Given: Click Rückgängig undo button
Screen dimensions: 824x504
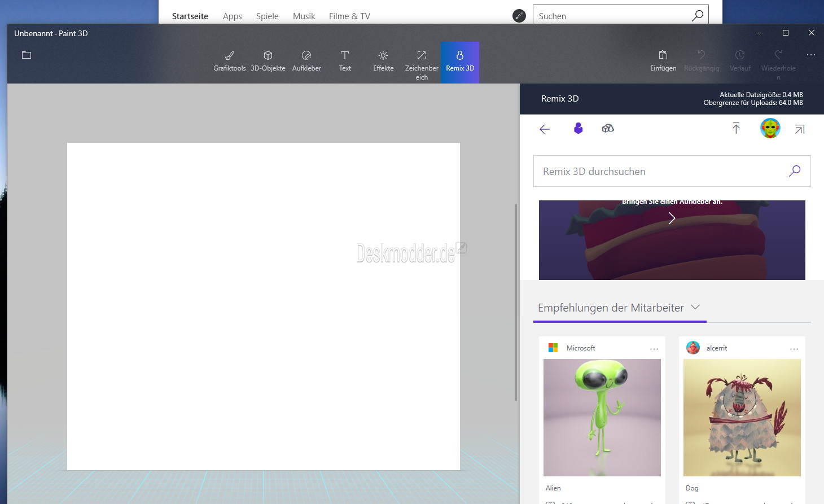Looking at the screenshot, I should click(x=702, y=61).
